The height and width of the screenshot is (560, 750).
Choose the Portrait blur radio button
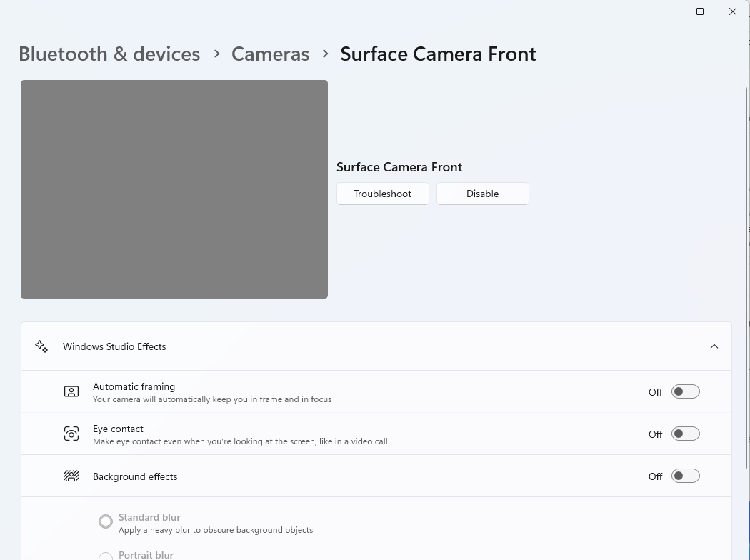(106, 556)
